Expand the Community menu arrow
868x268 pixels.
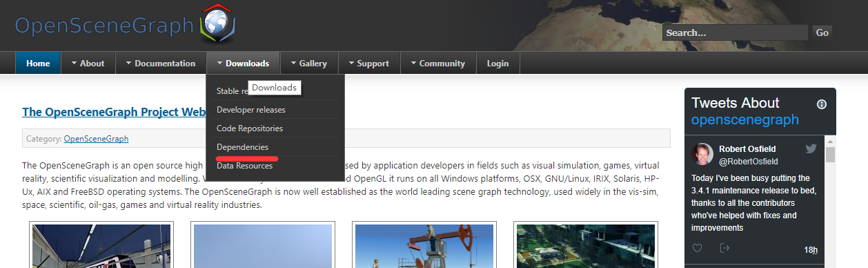coord(413,63)
